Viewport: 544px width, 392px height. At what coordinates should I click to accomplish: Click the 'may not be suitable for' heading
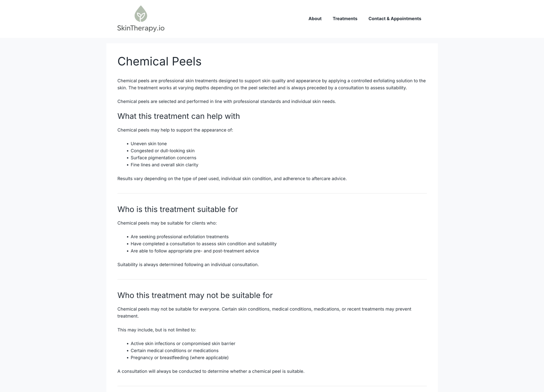[195, 295]
